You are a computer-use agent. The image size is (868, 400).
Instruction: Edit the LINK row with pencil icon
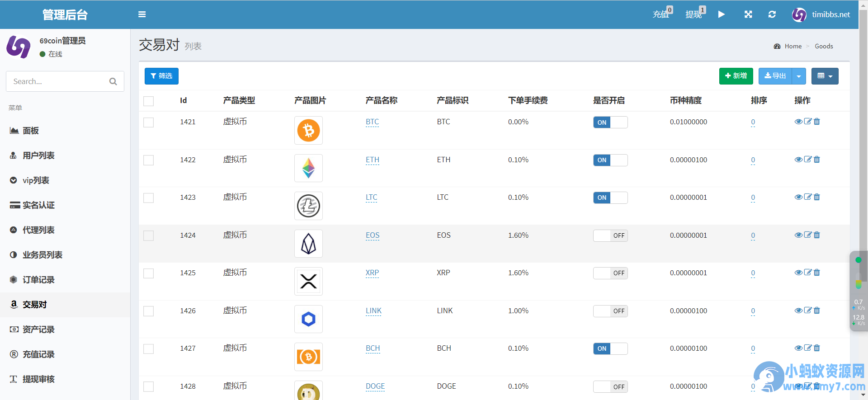point(808,311)
